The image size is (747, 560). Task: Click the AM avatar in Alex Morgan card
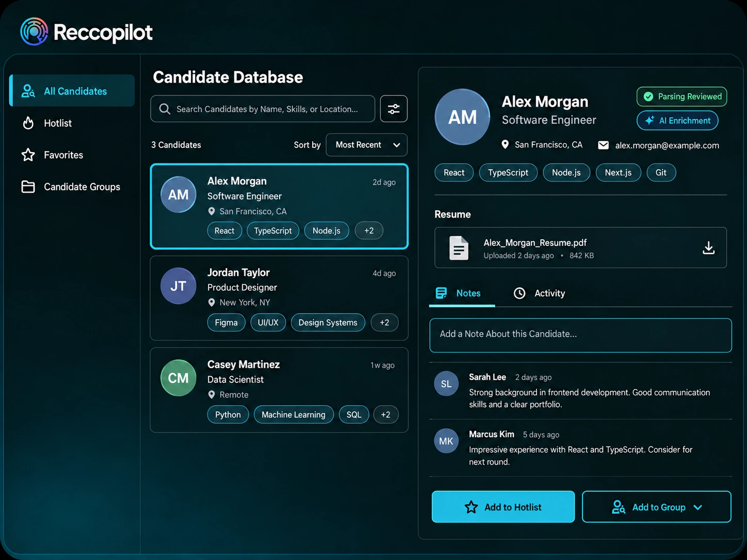click(x=178, y=195)
